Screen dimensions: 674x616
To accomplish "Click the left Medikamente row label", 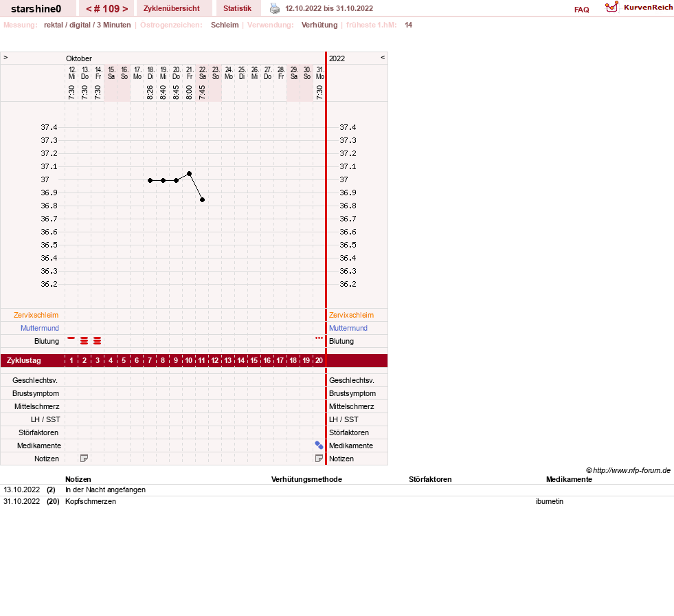I will pos(39,445).
